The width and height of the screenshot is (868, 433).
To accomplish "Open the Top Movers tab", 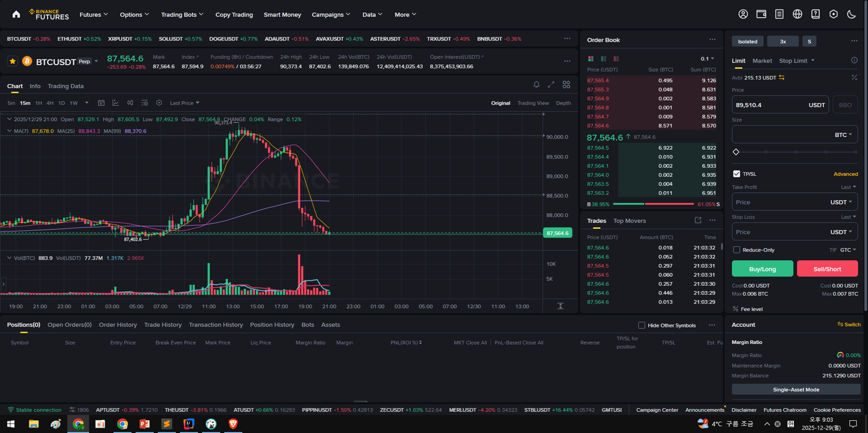I will [630, 221].
